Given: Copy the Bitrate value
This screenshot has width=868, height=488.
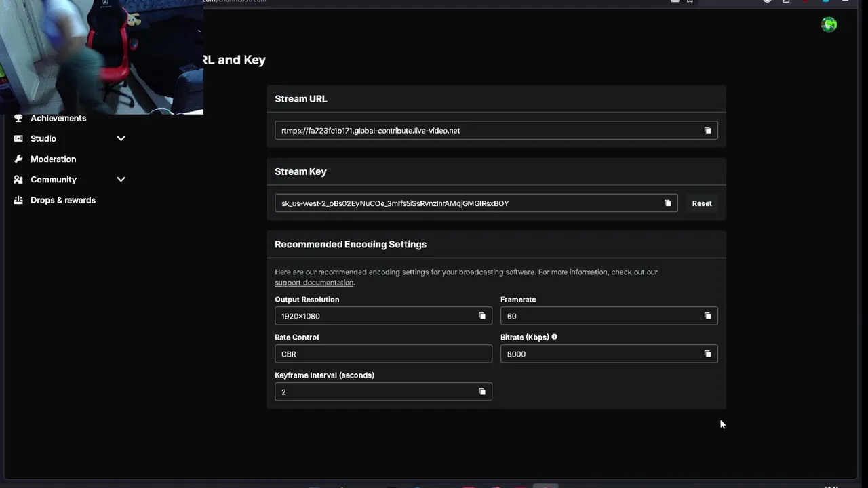Looking at the screenshot, I should pos(707,354).
